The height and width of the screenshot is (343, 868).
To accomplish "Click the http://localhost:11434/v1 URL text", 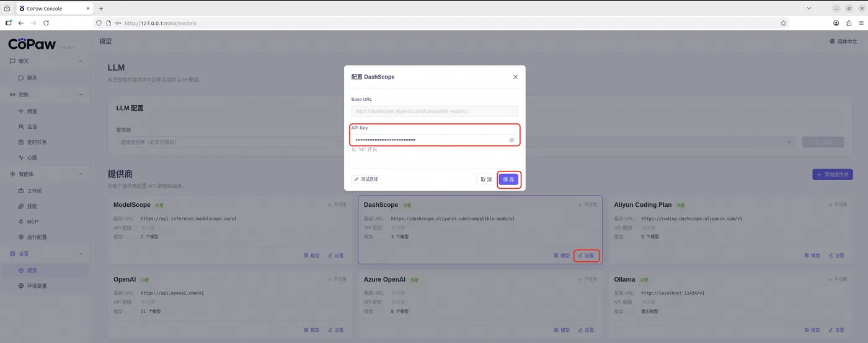I will coord(673,293).
